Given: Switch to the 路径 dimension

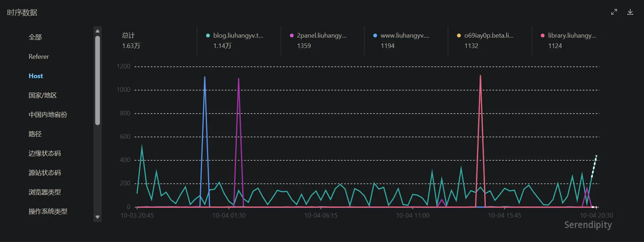Looking at the screenshot, I should coord(35,134).
